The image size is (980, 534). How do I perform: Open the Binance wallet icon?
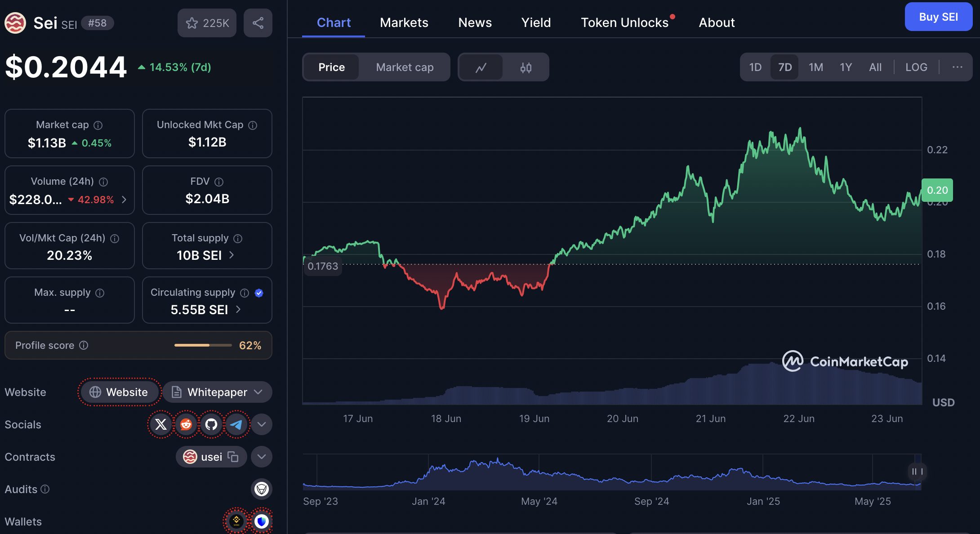236,521
